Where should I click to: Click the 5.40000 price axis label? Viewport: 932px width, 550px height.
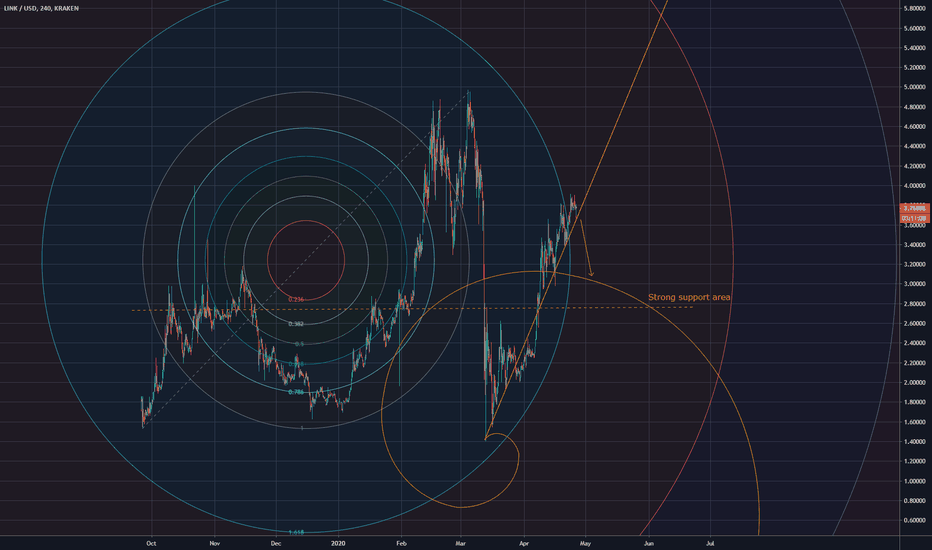[x=915, y=48]
